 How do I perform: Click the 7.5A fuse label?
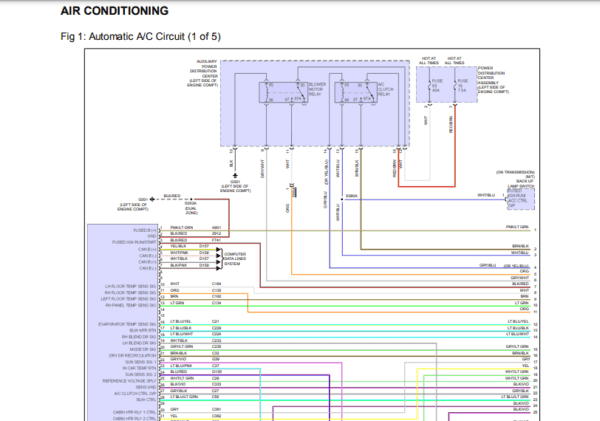(462, 90)
